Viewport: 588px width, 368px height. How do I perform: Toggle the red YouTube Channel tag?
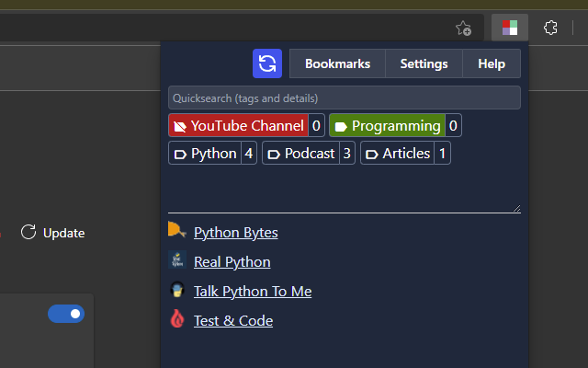[x=239, y=125]
